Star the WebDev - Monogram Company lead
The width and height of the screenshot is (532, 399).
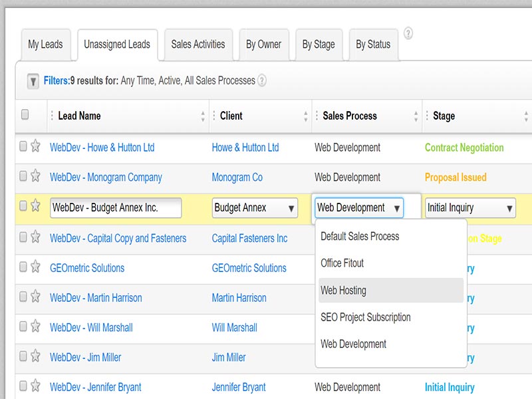point(36,177)
